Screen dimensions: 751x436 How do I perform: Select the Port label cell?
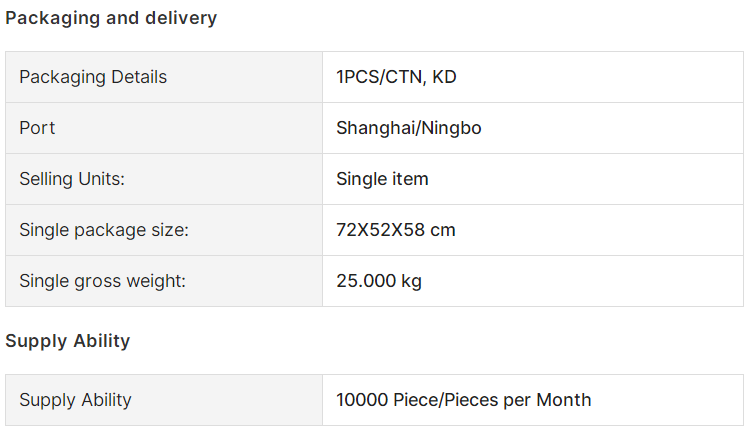[x=164, y=128]
